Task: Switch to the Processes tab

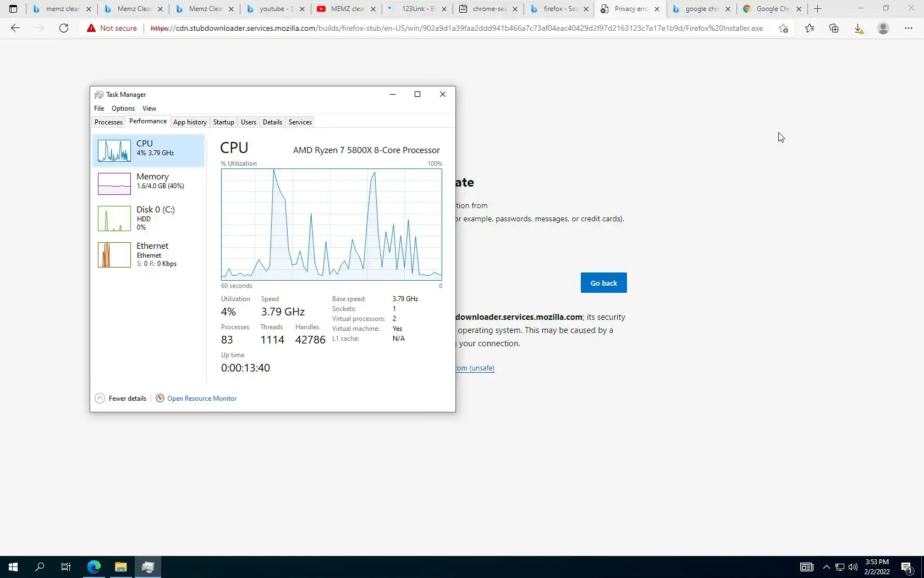Action: pyautogui.click(x=108, y=122)
